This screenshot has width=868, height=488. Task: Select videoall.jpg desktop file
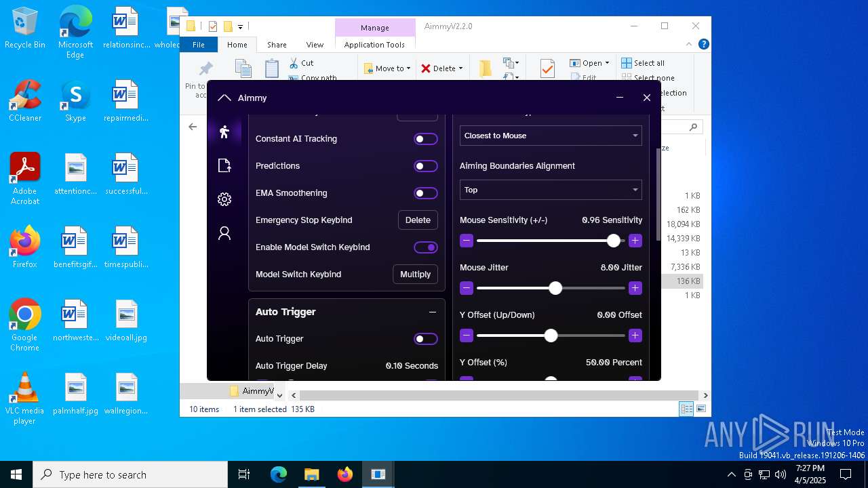pyautogui.click(x=126, y=321)
